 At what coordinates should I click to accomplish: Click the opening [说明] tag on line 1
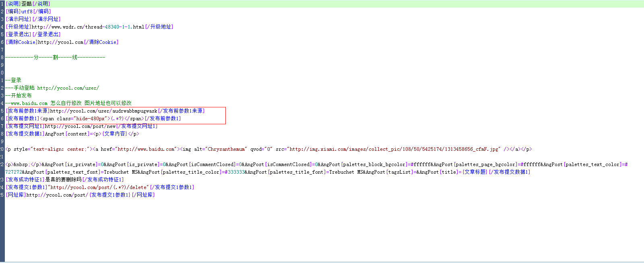[13, 4]
